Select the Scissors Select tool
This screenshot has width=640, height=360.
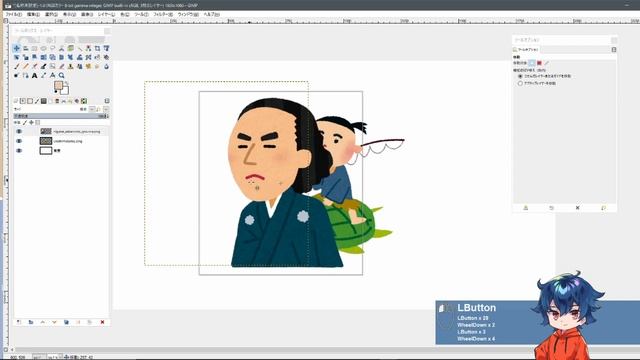point(62,49)
